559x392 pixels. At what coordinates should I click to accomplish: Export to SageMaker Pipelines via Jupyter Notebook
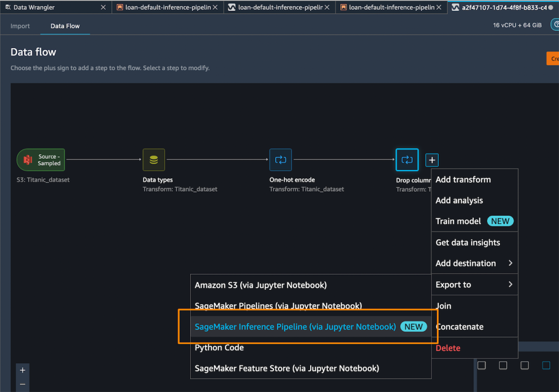click(311, 306)
